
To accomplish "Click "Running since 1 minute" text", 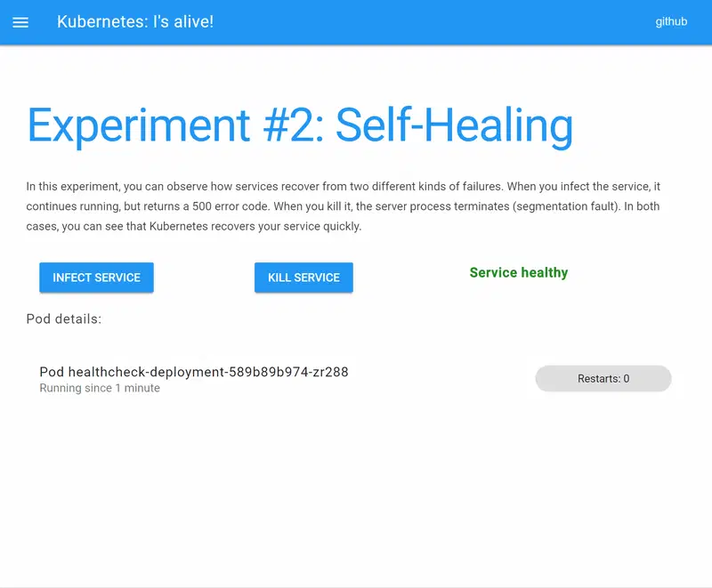I will (100, 389).
